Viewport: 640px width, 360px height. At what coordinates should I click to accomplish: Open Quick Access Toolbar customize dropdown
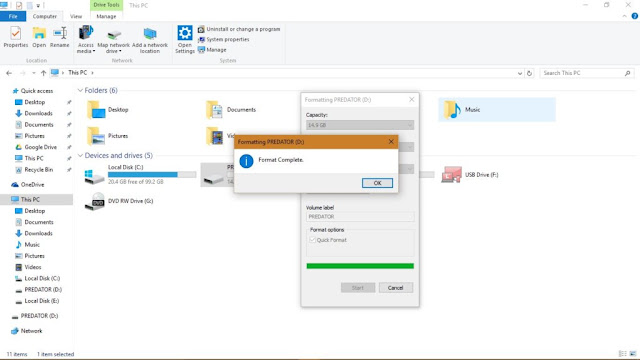(x=38, y=6)
